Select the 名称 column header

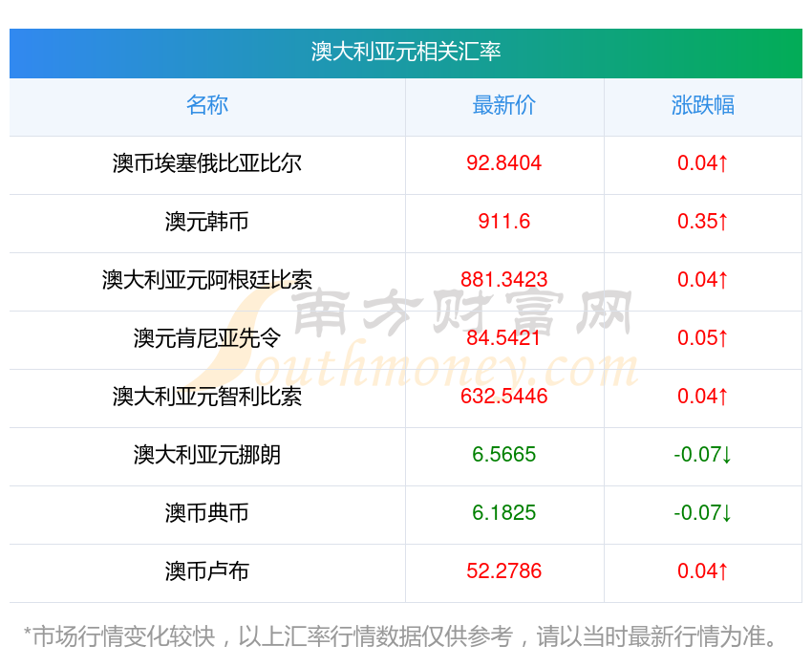[x=207, y=105]
